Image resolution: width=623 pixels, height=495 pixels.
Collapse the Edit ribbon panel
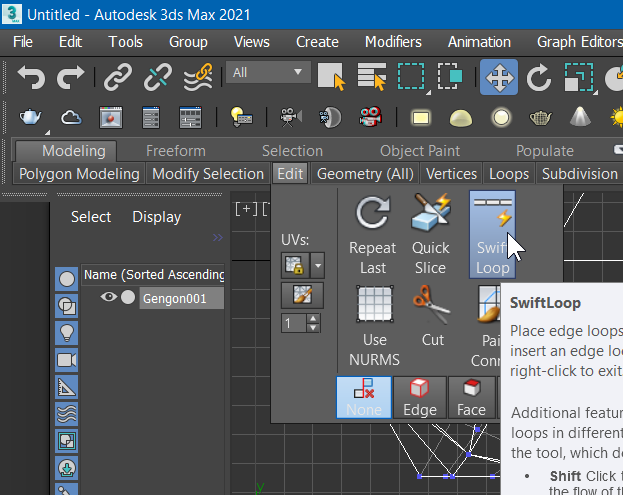tap(290, 174)
